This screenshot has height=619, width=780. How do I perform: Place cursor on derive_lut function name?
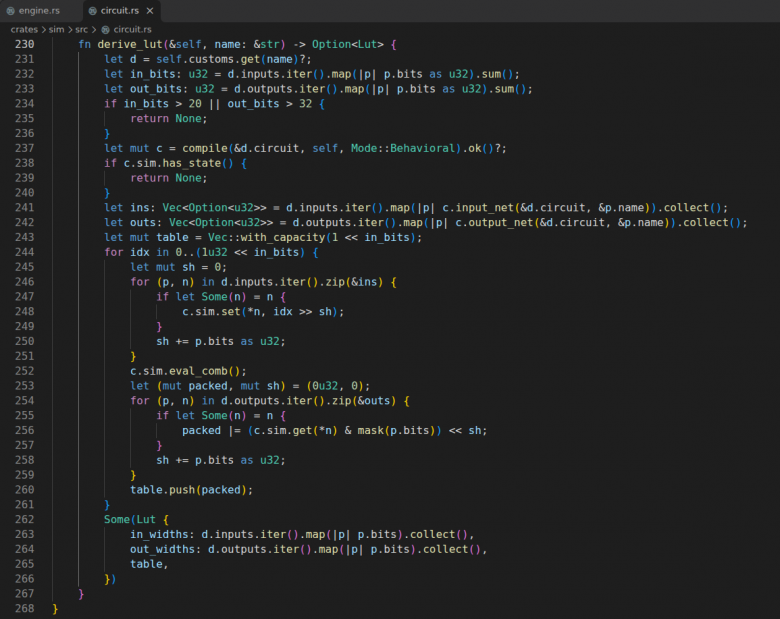130,44
